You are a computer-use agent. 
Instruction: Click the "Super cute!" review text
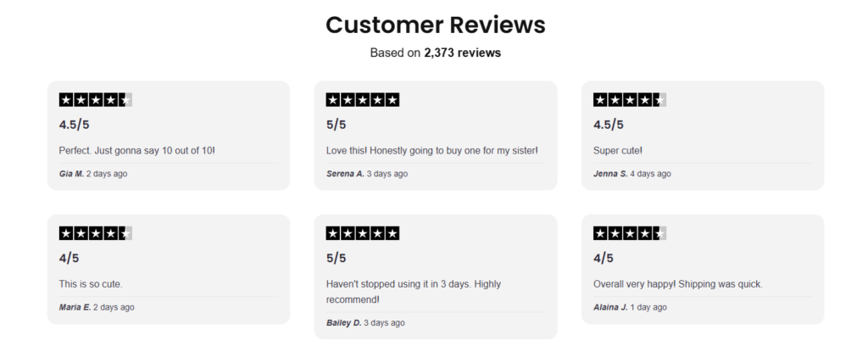point(618,151)
